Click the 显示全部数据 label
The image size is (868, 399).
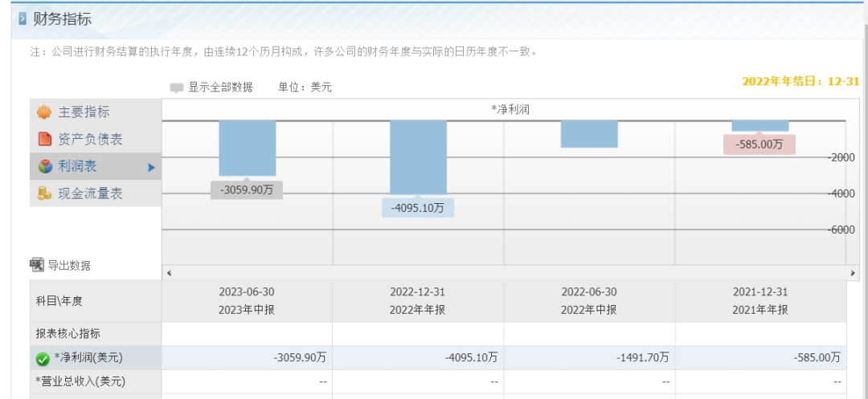click(220, 88)
